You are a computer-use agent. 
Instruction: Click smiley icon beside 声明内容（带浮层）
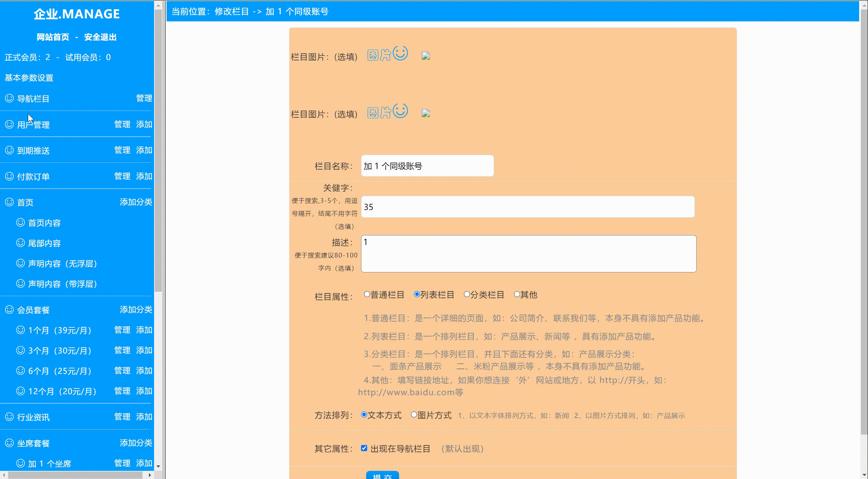[21, 284]
